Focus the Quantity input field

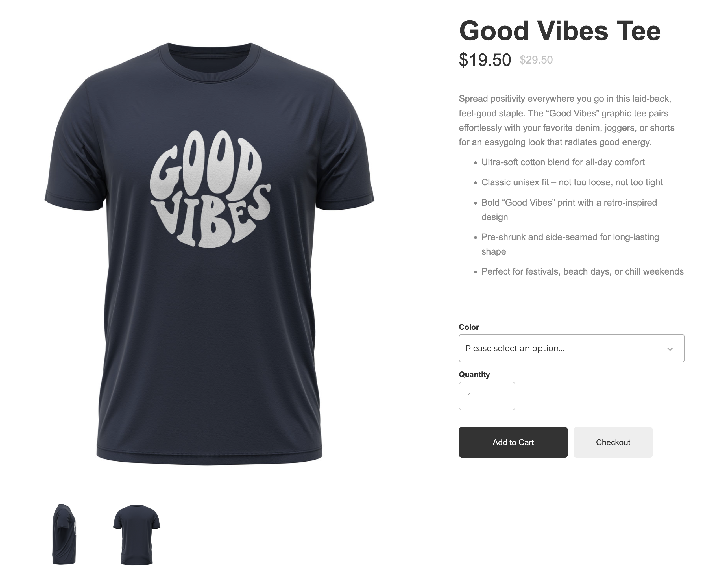[487, 396]
